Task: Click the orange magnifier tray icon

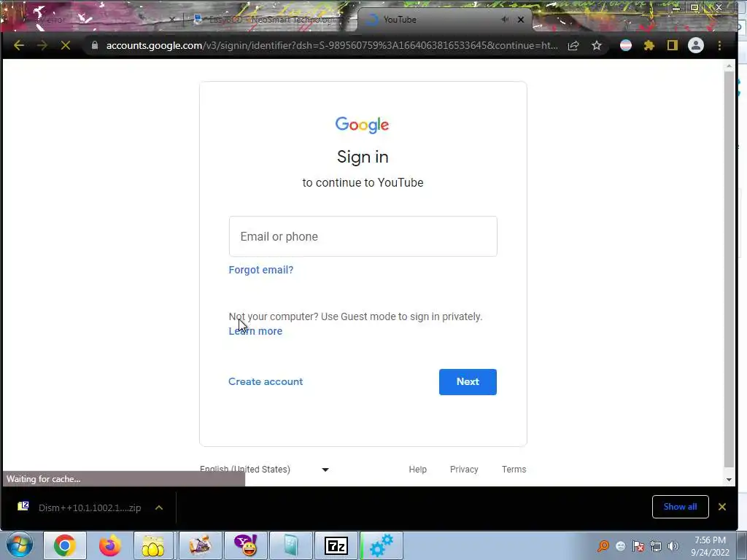Action: coord(603,546)
